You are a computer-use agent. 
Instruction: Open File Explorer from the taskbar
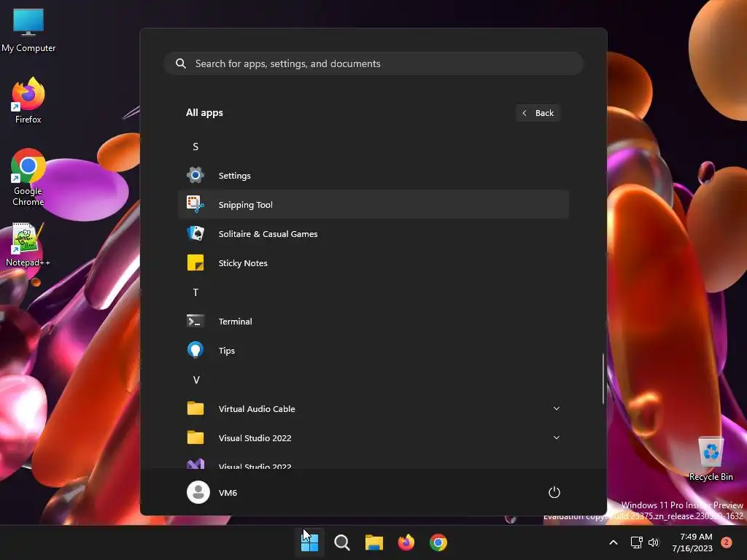(x=374, y=542)
